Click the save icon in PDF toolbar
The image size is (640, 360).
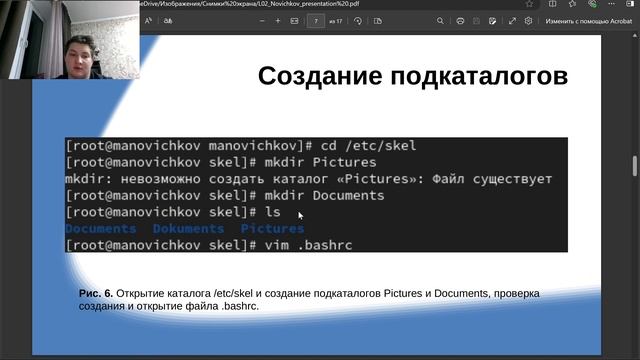tap(476, 21)
